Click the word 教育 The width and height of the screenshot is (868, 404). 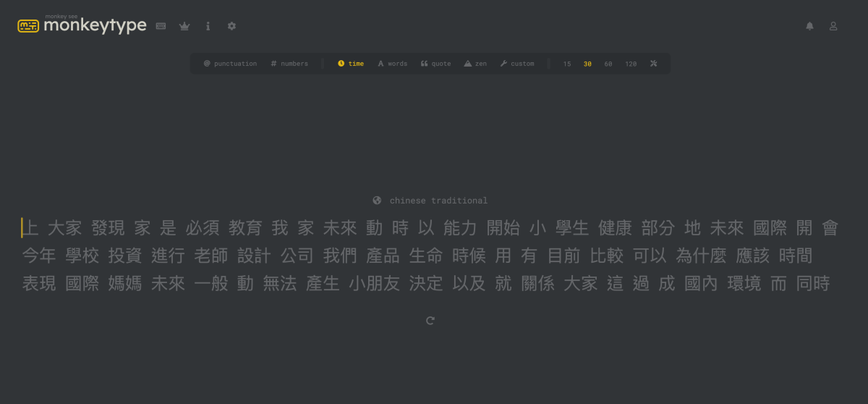point(246,228)
